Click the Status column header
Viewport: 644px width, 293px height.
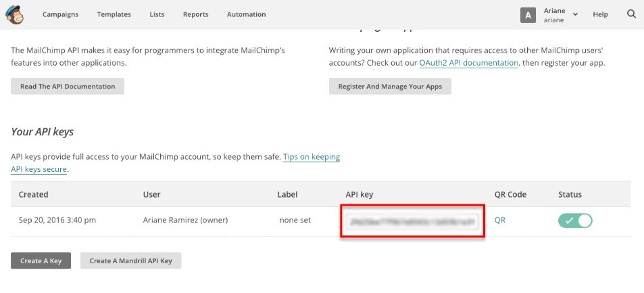(570, 195)
